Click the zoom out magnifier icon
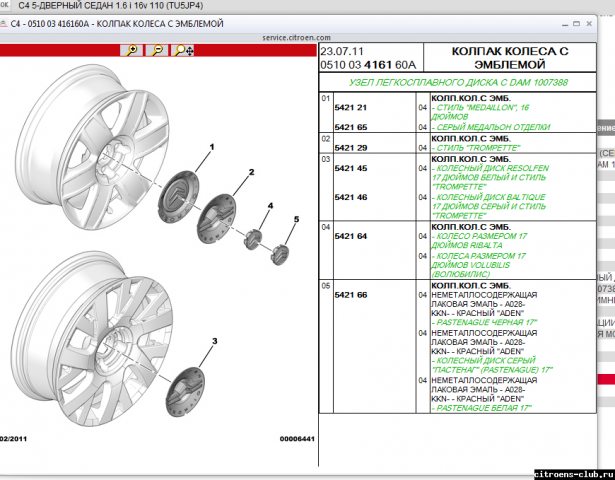Screen dimensions: 615x480 point(157,49)
